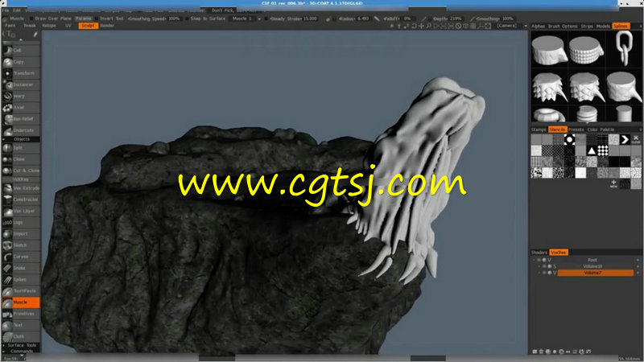Viewport: 644px width, 362px height.
Task: Select the Volume7 layer row
Action: tap(595, 273)
